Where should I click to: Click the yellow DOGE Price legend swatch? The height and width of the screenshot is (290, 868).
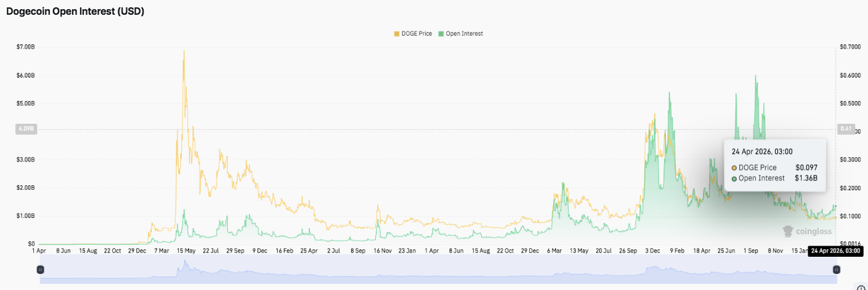(396, 33)
